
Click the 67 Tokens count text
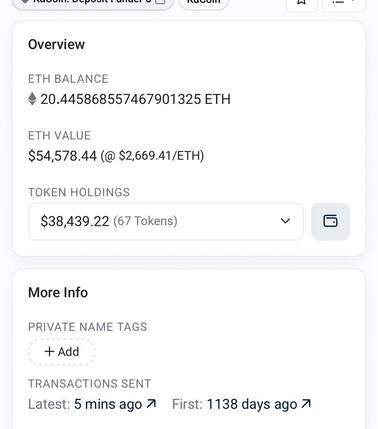[x=145, y=221]
